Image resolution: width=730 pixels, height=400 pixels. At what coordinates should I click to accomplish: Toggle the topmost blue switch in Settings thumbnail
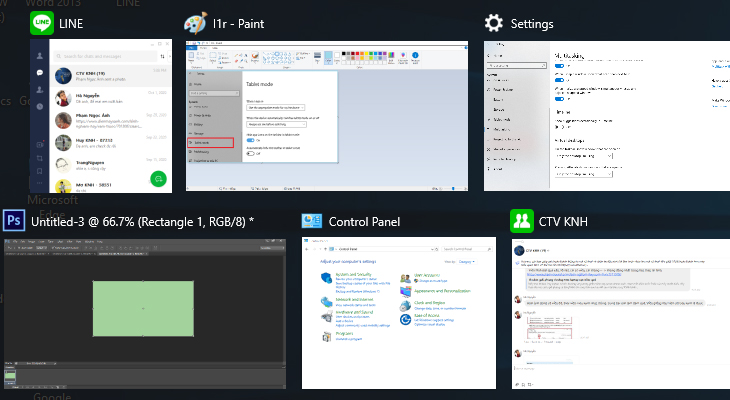tap(560, 66)
